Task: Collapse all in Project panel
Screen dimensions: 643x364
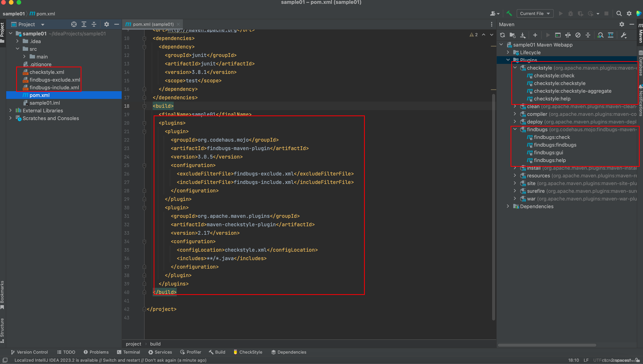Action: [94, 24]
